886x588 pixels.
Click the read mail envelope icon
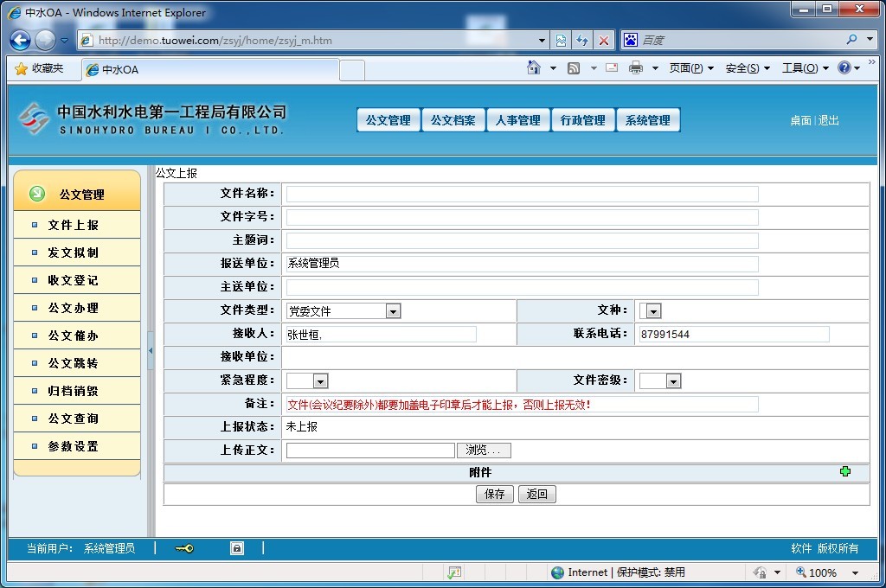coord(612,68)
